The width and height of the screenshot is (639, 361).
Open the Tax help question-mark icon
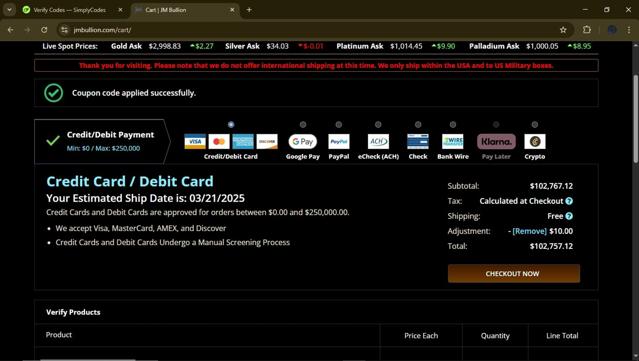tap(569, 201)
